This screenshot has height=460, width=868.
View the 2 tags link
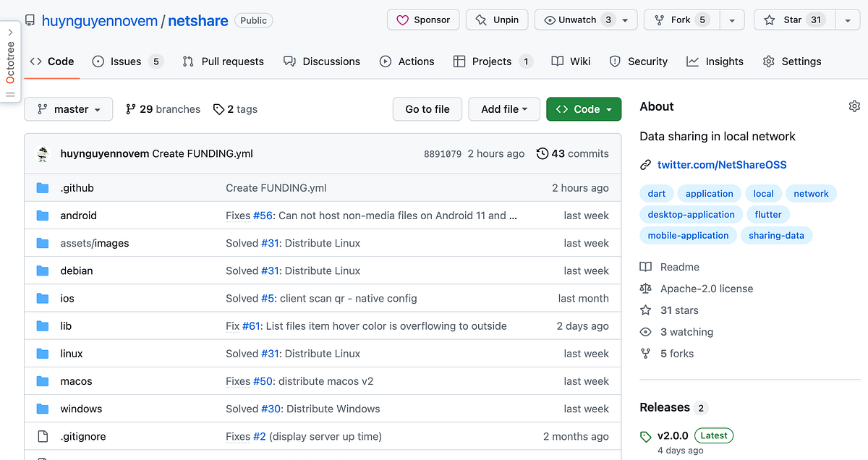click(235, 109)
